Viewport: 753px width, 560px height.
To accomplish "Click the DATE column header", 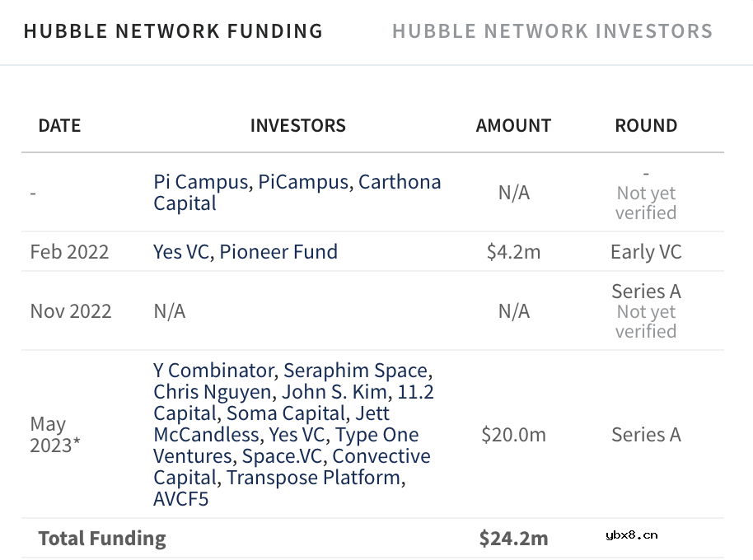I will pyautogui.click(x=59, y=126).
